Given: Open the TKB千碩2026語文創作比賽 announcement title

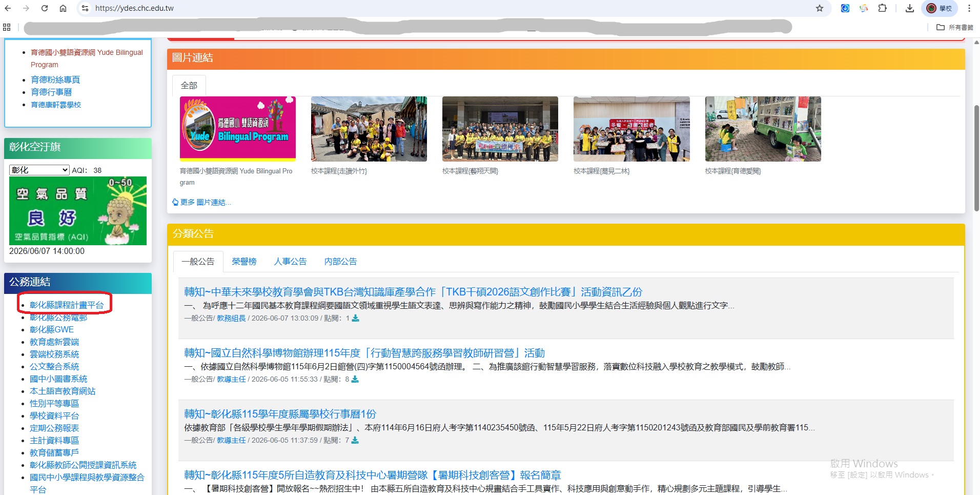Looking at the screenshot, I should 413,292.
